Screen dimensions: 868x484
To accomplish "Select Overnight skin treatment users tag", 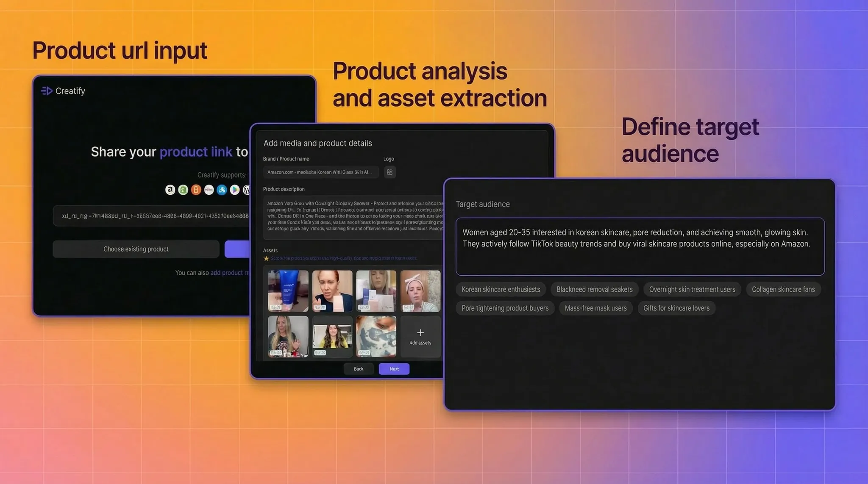I will (692, 289).
